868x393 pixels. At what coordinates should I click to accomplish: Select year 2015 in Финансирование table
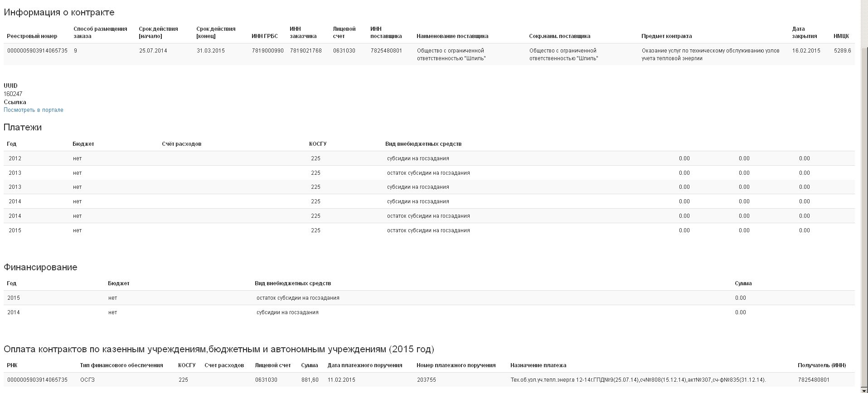14,298
